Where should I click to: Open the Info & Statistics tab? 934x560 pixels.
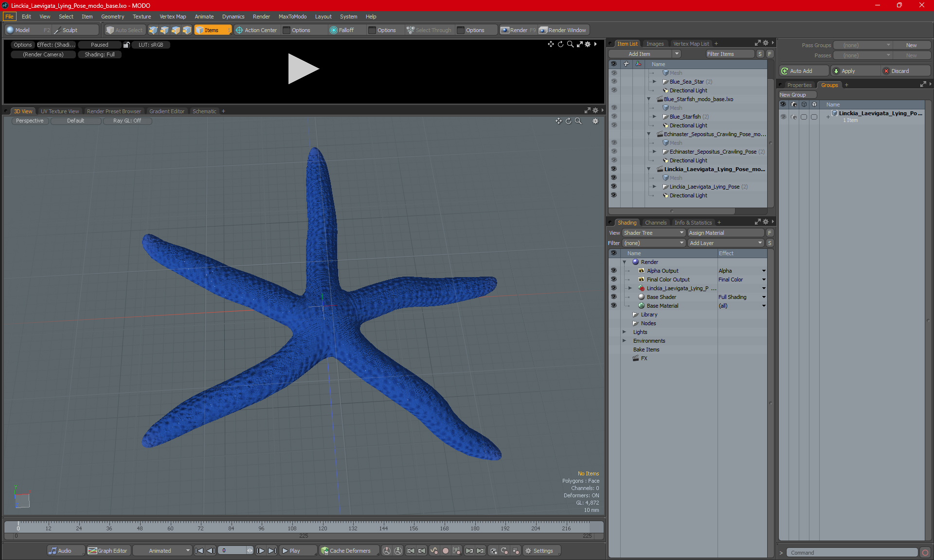[693, 223]
